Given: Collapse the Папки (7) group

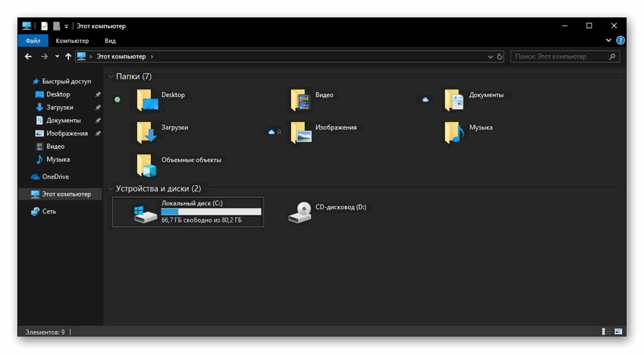Looking at the screenshot, I should click(110, 76).
